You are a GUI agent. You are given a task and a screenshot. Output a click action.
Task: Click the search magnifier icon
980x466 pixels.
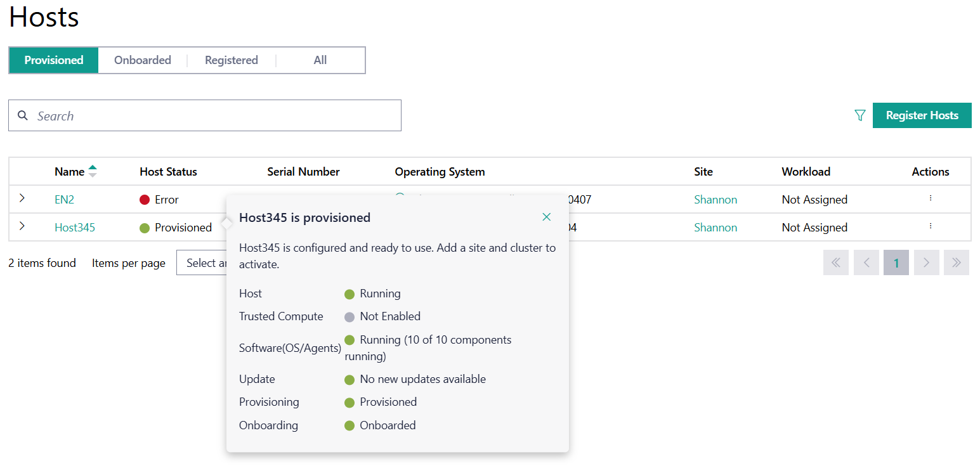(x=23, y=115)
